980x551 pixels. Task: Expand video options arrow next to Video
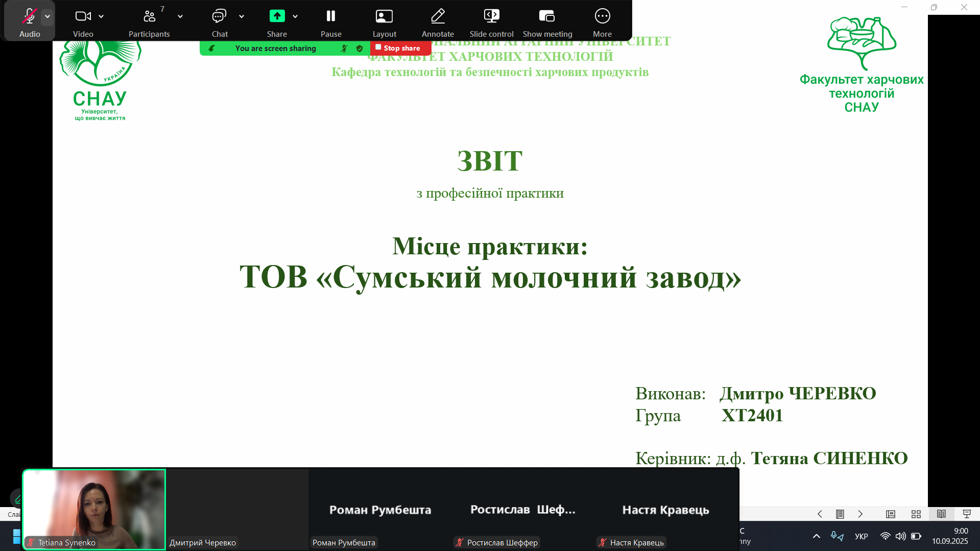[101, 16]
